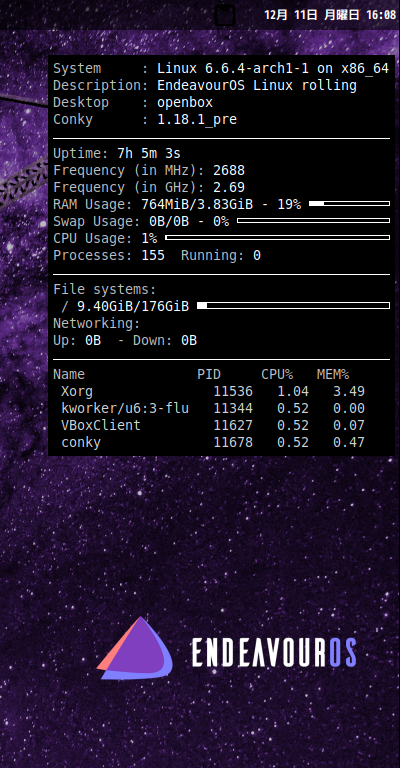Click the Processes count line
The width and height of the screenshot is (400, 768).
click(109, 255)
